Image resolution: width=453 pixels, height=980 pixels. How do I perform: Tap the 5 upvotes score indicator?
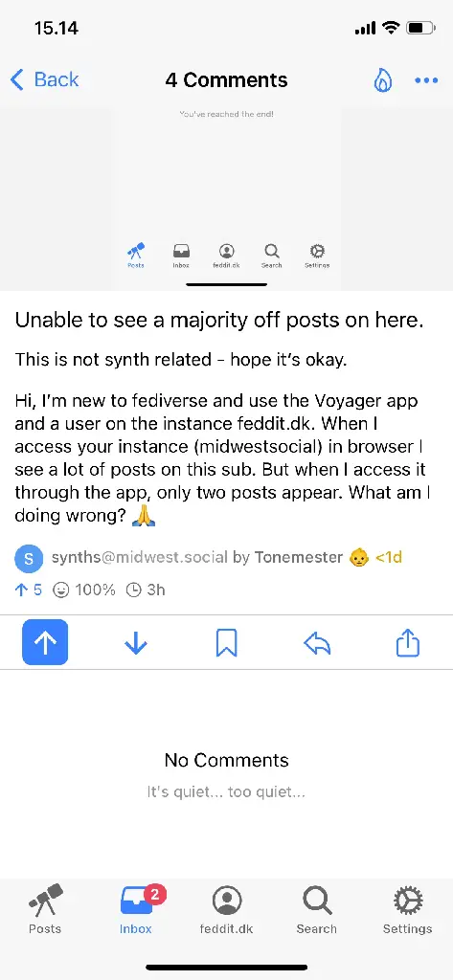click(29, 590)
